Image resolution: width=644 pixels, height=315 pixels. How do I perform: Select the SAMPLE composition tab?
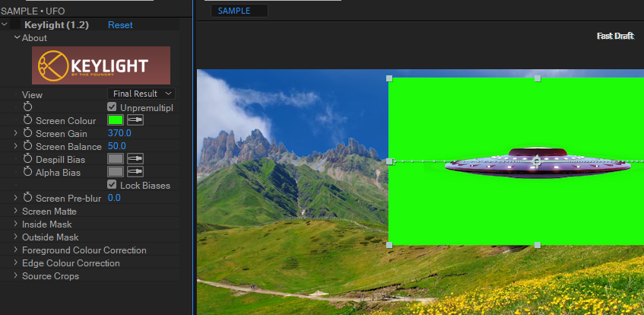239,11
